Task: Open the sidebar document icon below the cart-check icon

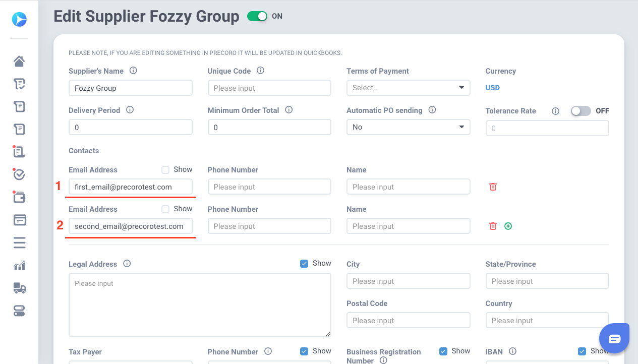Action: pyautogui.click(x=19, y=106)
